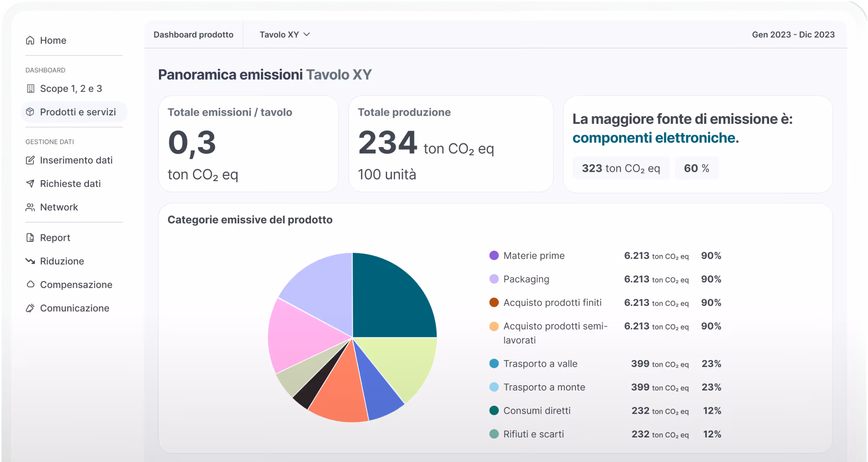Click the componenti elettroniche link

pyautogui.click(x=655, y=138)
